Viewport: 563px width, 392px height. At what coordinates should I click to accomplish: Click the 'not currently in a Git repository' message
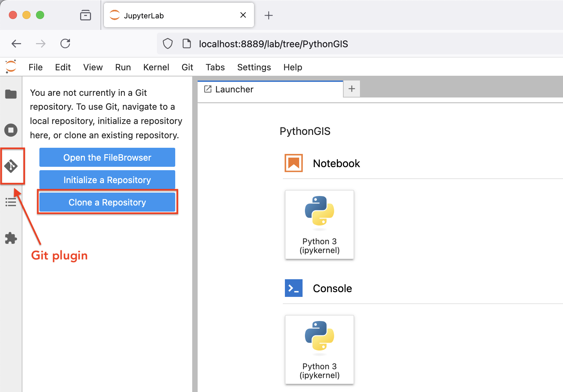click(106, 114)
